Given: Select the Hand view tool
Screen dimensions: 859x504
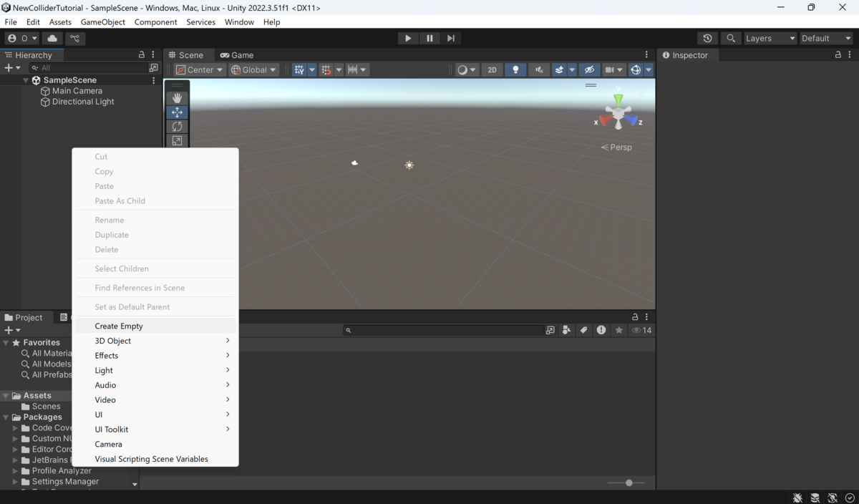Looking at the screenshot, I should tap(177, 97).
